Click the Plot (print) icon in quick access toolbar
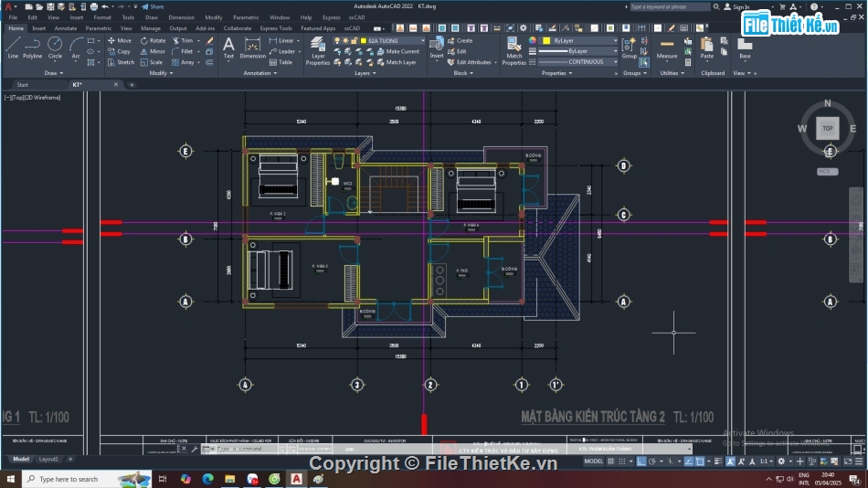Screen dimensions: 868x488 pyautogui.click(x=93, y=6)
